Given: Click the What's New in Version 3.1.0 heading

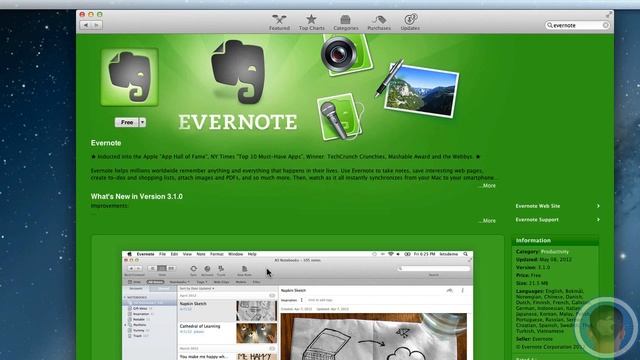Looking at the screenshot, I should pyautogui.click(x=137, y=196).
